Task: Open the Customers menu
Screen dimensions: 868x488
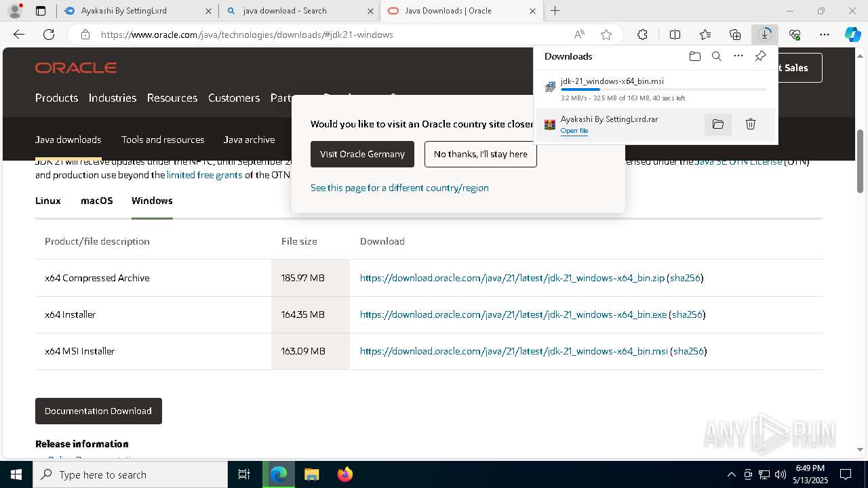Action: pos(234,98)
